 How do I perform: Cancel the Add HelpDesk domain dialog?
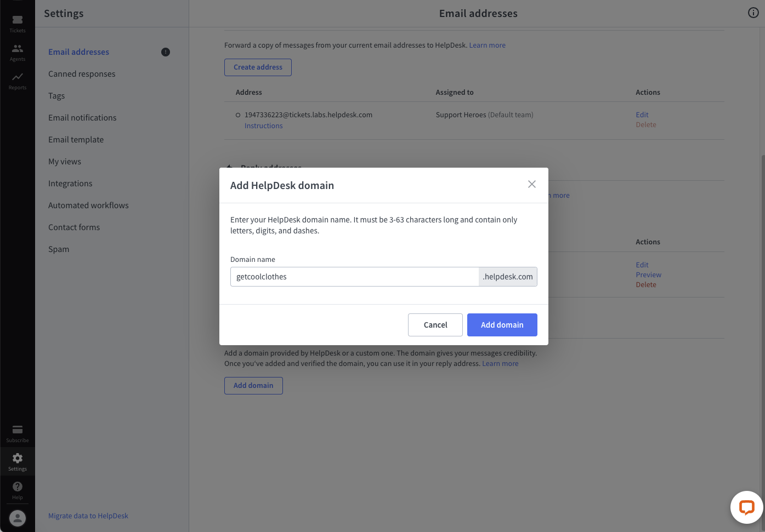[435, 324]
